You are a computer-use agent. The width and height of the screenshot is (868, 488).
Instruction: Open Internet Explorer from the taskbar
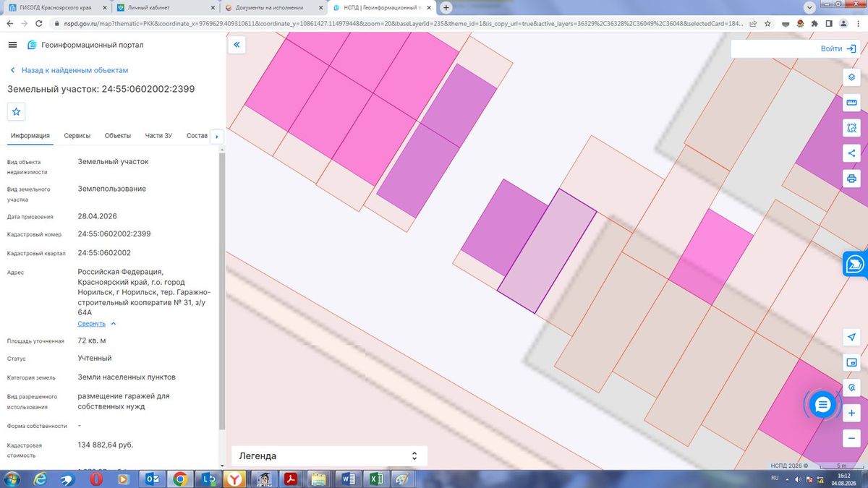[x=40, y=479]
